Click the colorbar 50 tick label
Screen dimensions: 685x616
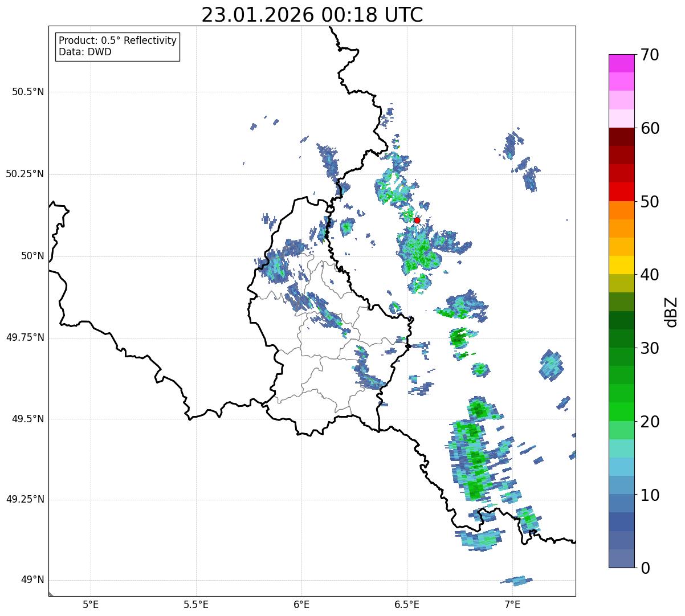[649, 202]
